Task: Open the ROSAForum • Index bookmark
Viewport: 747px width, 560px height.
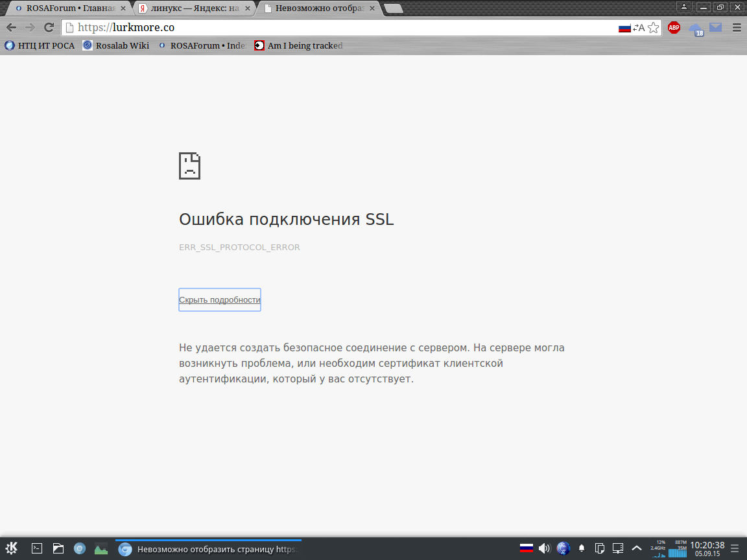Action: click(x=202, y=46)
